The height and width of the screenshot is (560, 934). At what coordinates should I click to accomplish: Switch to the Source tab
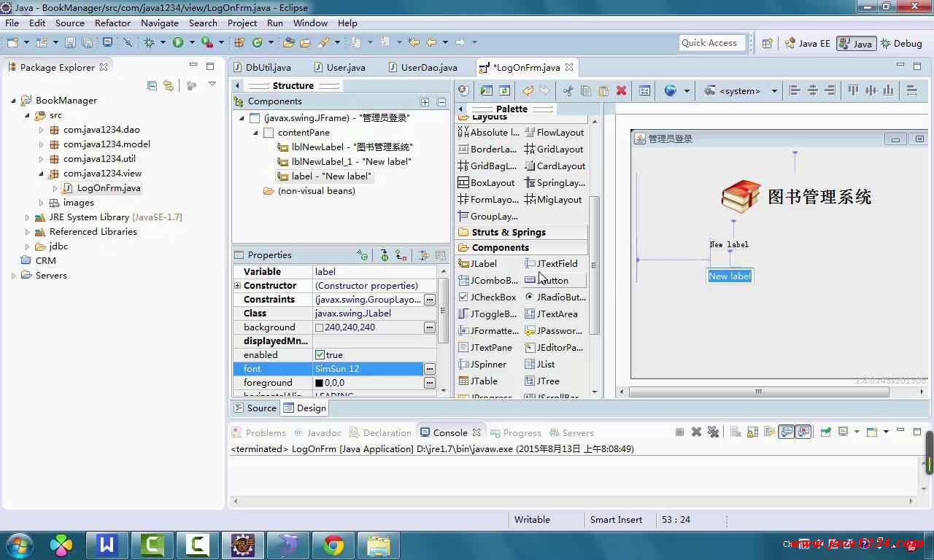[255, 408]
